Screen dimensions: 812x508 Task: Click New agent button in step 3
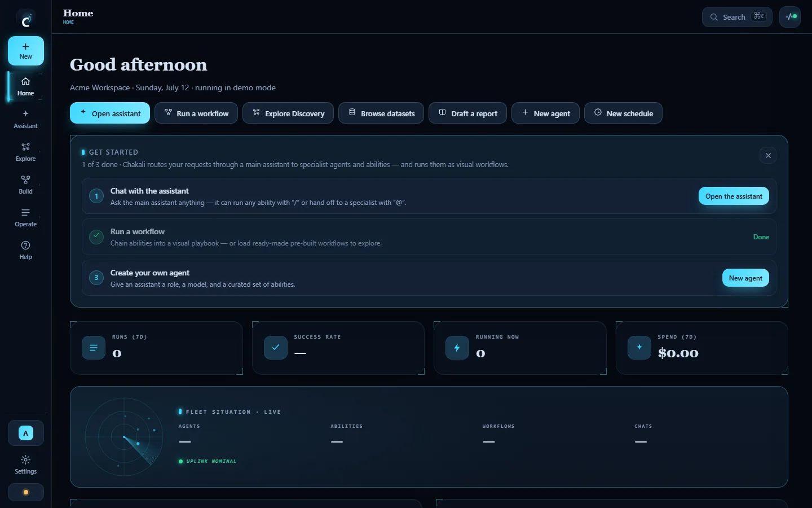(x=745, y=278)
